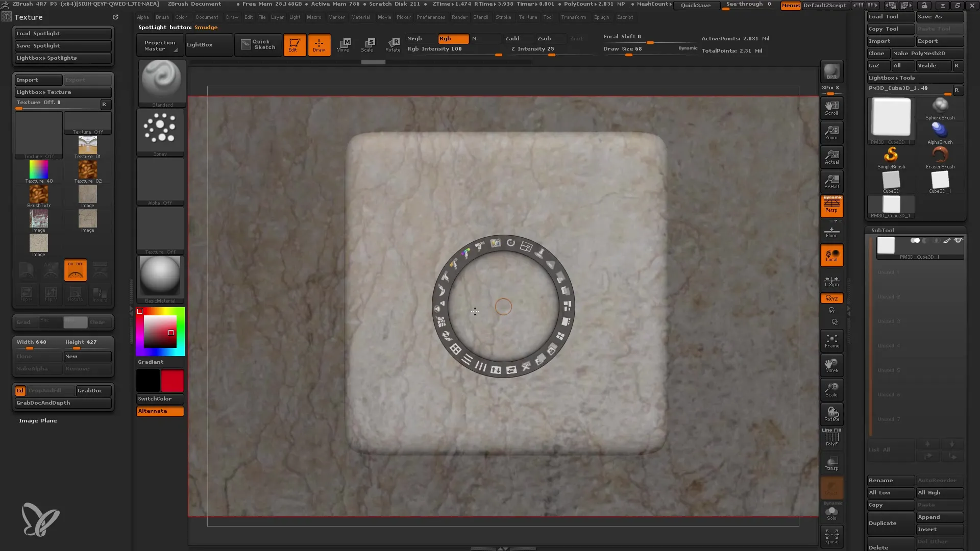Select the Projection Master icon
Viewport: 980px width, 551px height.
(x=159, y=44)
